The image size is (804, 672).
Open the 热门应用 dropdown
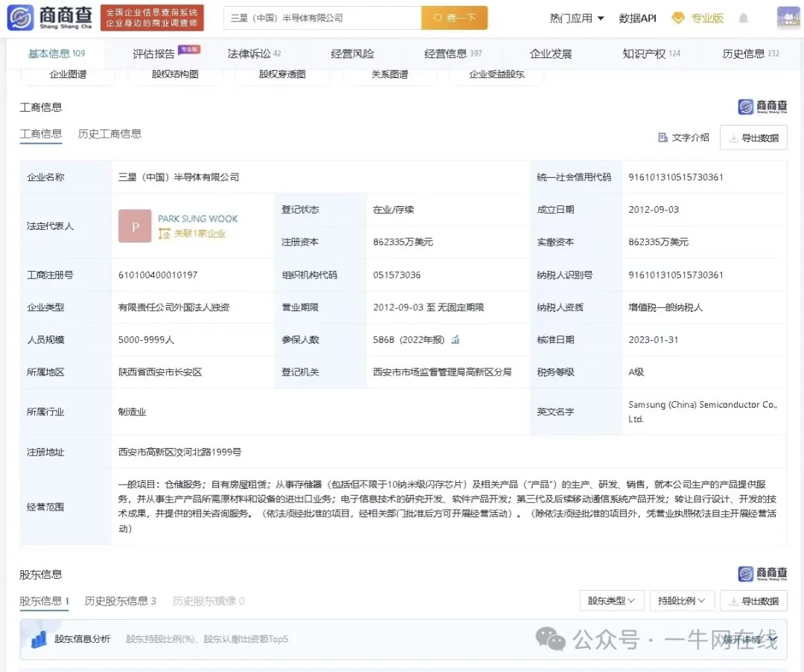point(576,18)
